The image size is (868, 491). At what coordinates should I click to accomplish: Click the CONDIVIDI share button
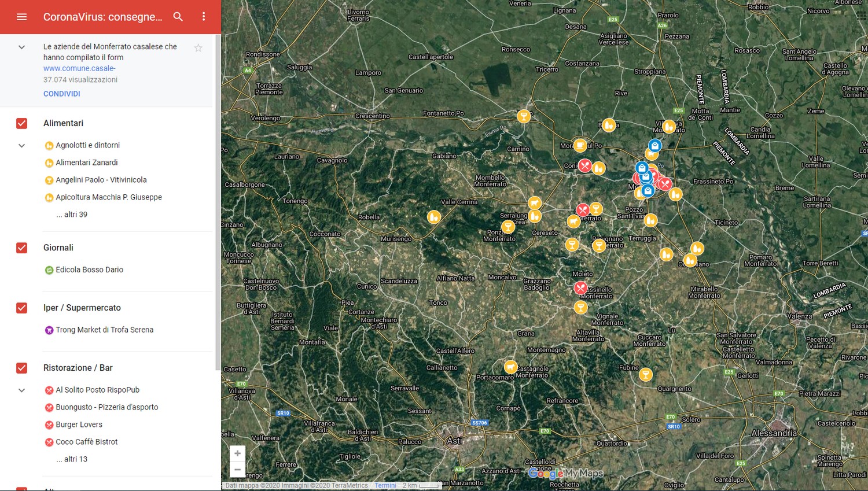(x=62, y=94)
